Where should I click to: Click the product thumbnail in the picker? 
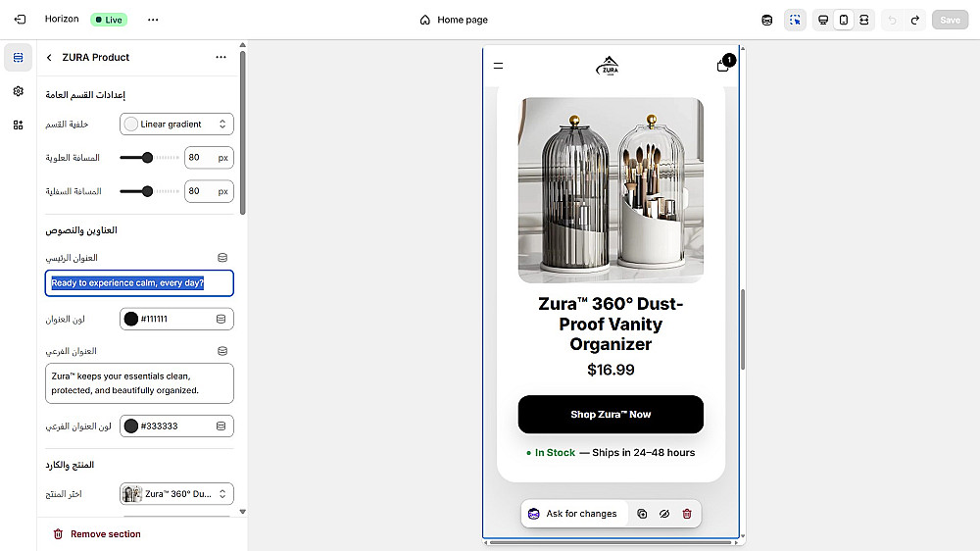pyautogui.click(x=132, y=493)
